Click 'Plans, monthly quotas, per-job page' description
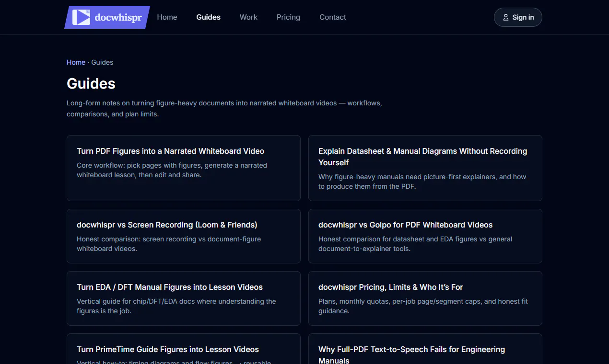 pos(423,306)
